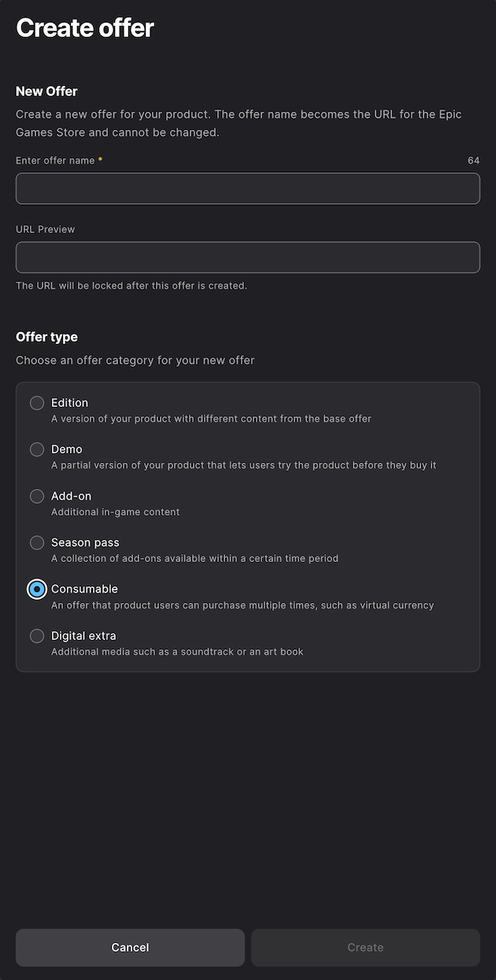Image resolution: width=496 pixels, height=980 pixels.
Task: Choose the Digital extra offer type
Action: tap(36, 635)
